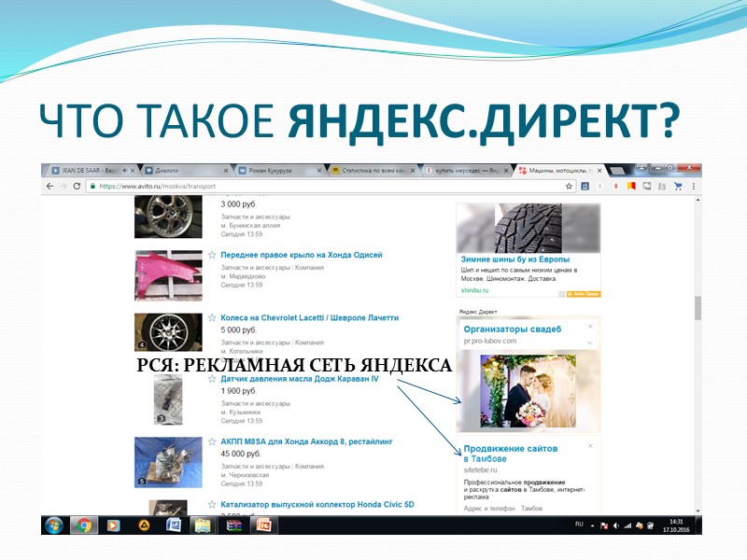This screenshot has height=560, width=747.
Task: Click the RU language indicator
Action: 579,524
